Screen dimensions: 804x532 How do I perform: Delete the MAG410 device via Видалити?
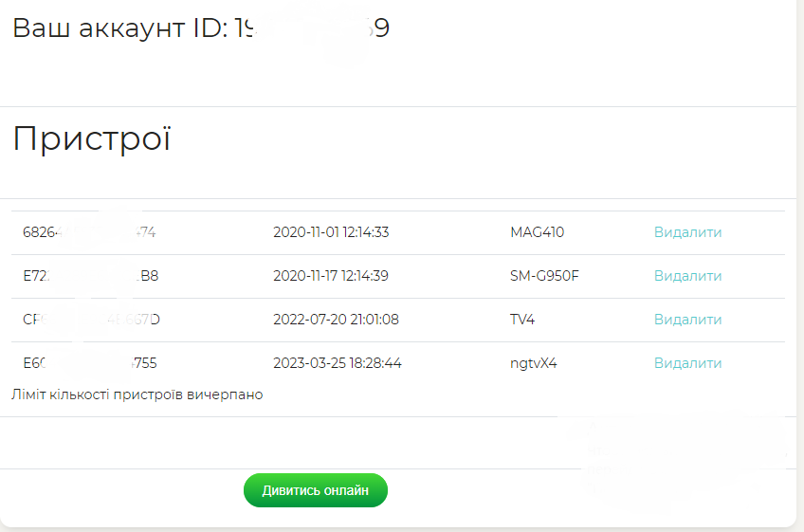(x=687, y=232)
